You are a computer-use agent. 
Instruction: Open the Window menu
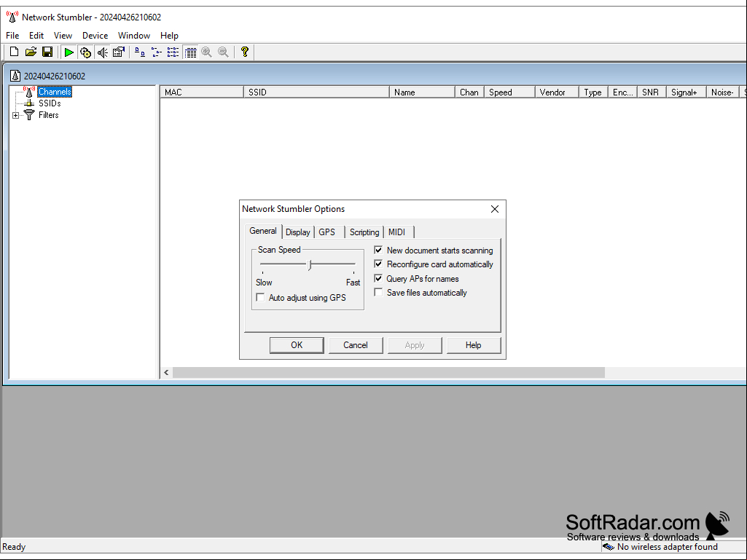(134, 35)
